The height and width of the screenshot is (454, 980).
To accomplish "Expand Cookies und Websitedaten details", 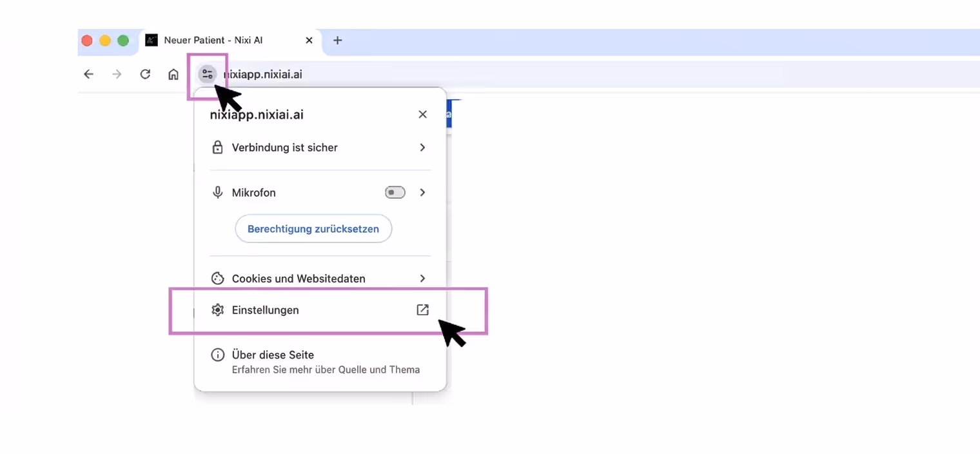I will pyautogui.click(x=422, y=278).
